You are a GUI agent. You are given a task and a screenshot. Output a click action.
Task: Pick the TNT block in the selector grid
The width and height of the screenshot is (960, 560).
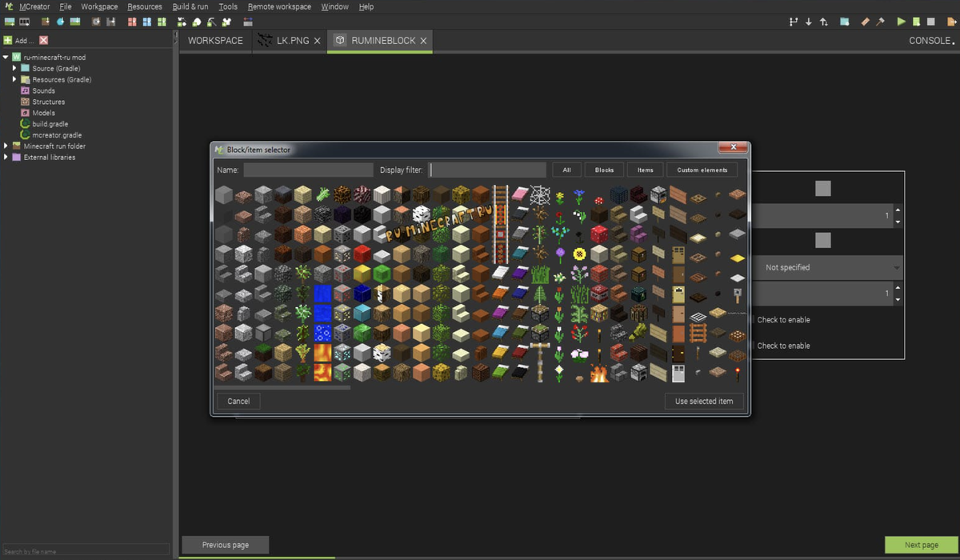(x=599, y=293)
